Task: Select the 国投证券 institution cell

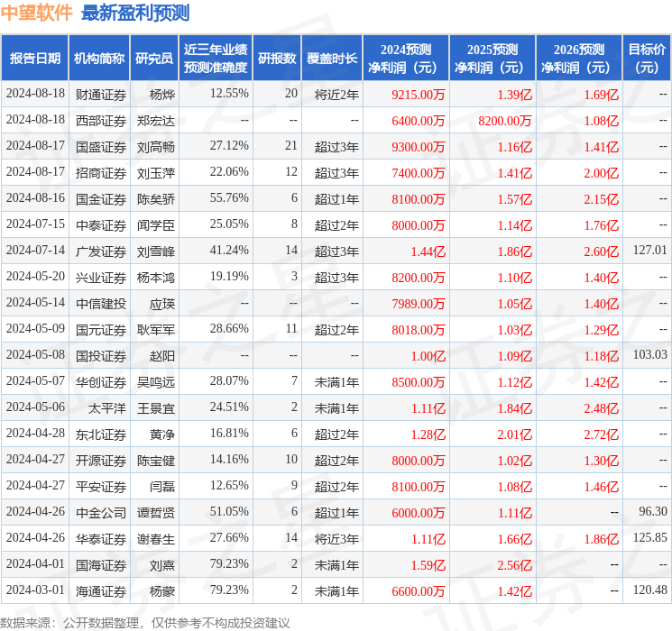Action: pyautogui.click(x=101, y=356)
